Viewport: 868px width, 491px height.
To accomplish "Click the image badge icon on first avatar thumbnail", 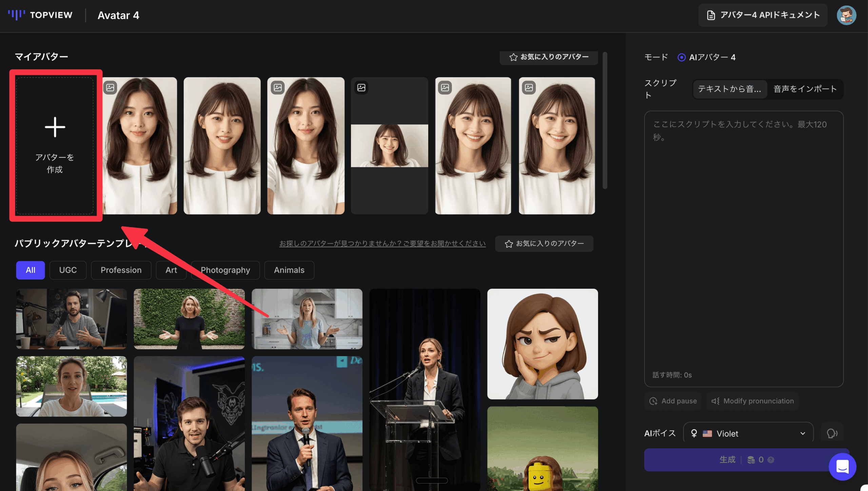I will click(111, 87).
